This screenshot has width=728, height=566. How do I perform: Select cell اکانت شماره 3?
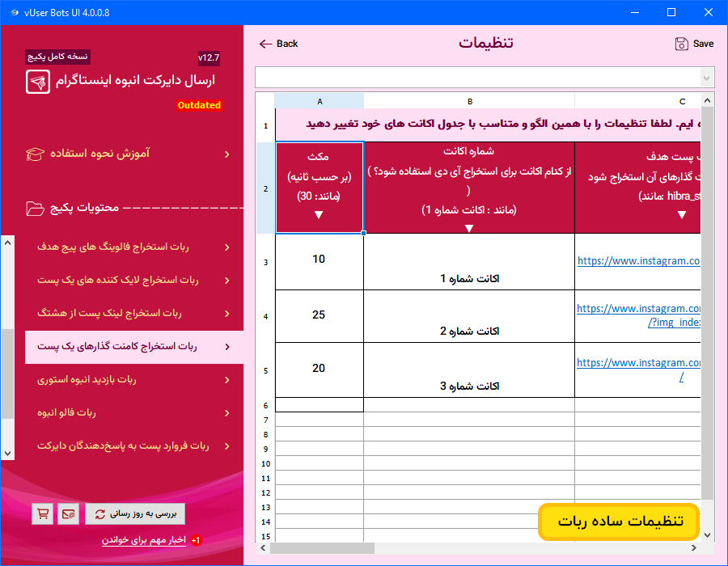point(469,370)
